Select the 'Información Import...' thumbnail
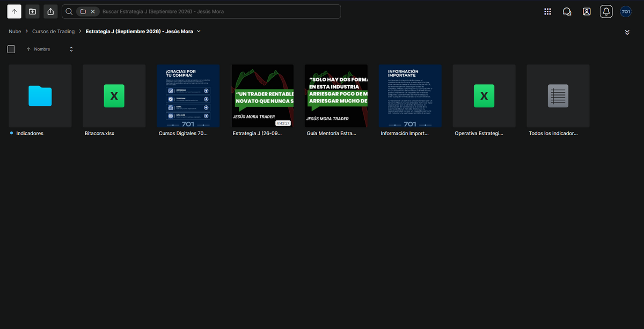Viewport: 644px width, 329px height. click(410, 96)
